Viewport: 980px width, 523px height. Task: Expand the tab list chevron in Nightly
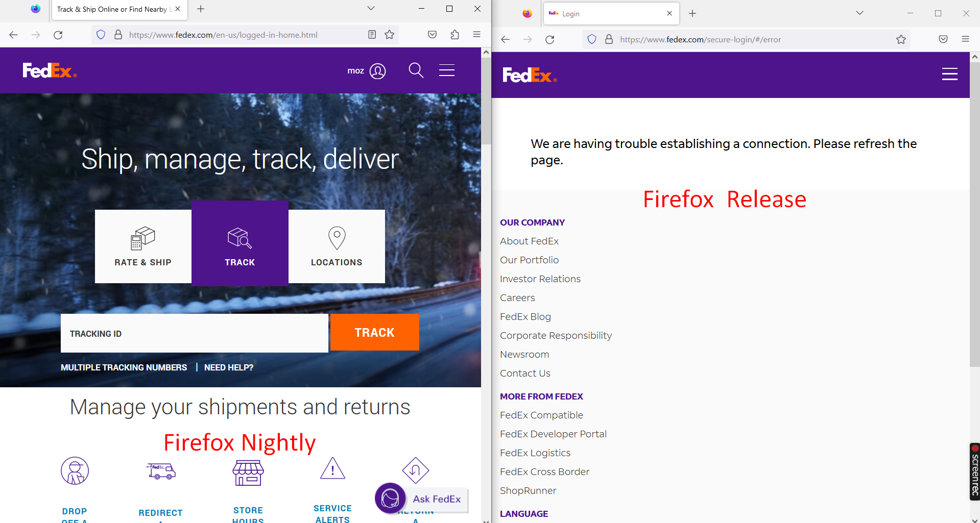(x=371, y=9)
